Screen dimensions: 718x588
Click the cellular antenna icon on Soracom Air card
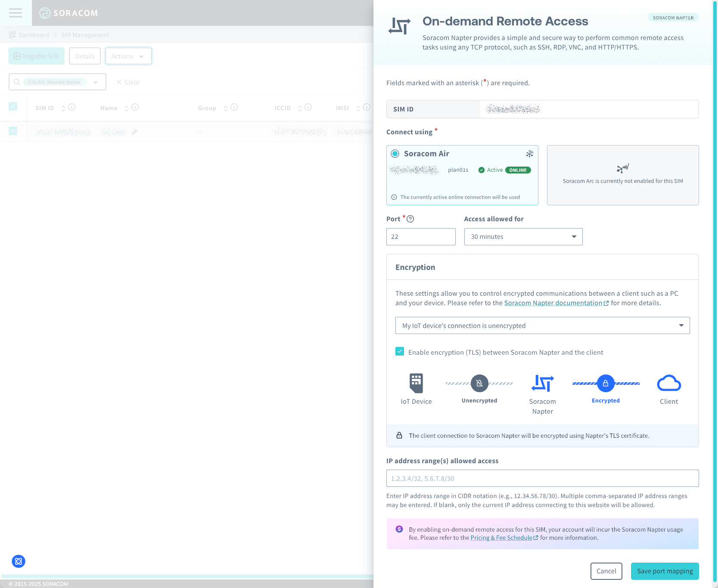[529, 154]
